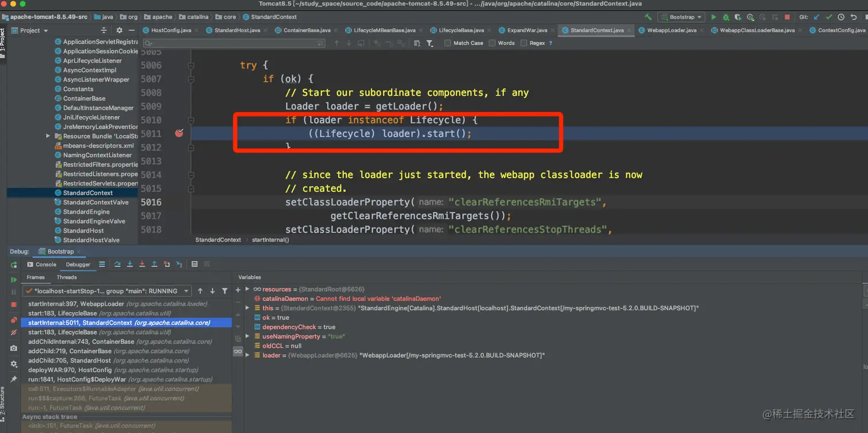
Task: Close the StandardHost.java tab
Action: (265, 30)
